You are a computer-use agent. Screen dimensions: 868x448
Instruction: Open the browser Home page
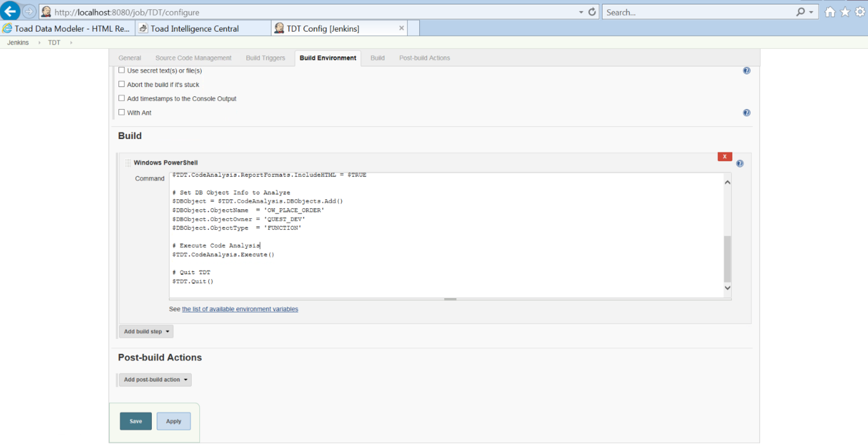click(830, 11)
